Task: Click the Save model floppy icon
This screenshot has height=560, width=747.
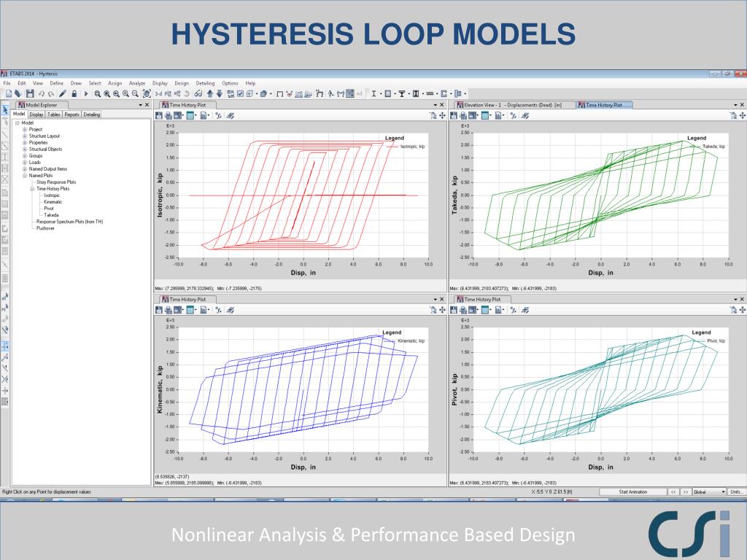Action: click(29, 94)
